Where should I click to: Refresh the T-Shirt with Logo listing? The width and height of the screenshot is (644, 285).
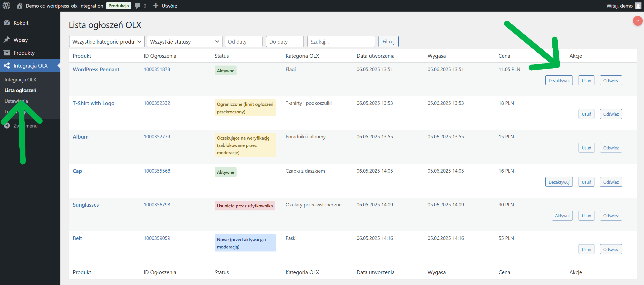[611, 114]
